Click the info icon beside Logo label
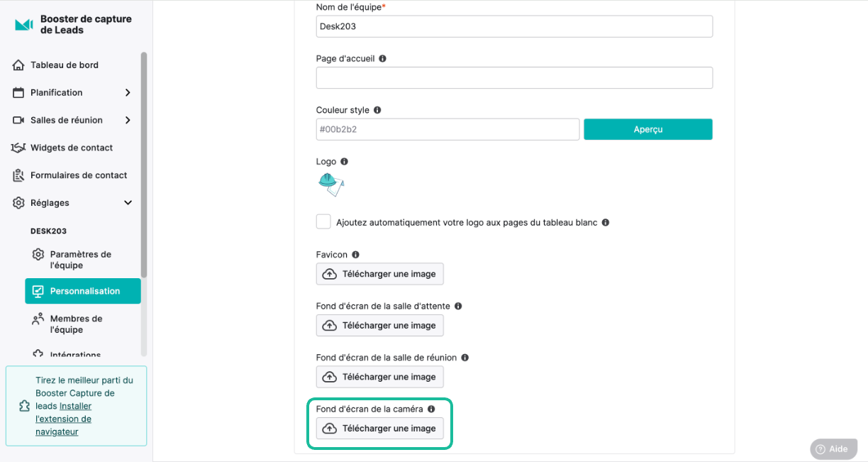This screenshot has width=868, height=462. pos(344,162)
